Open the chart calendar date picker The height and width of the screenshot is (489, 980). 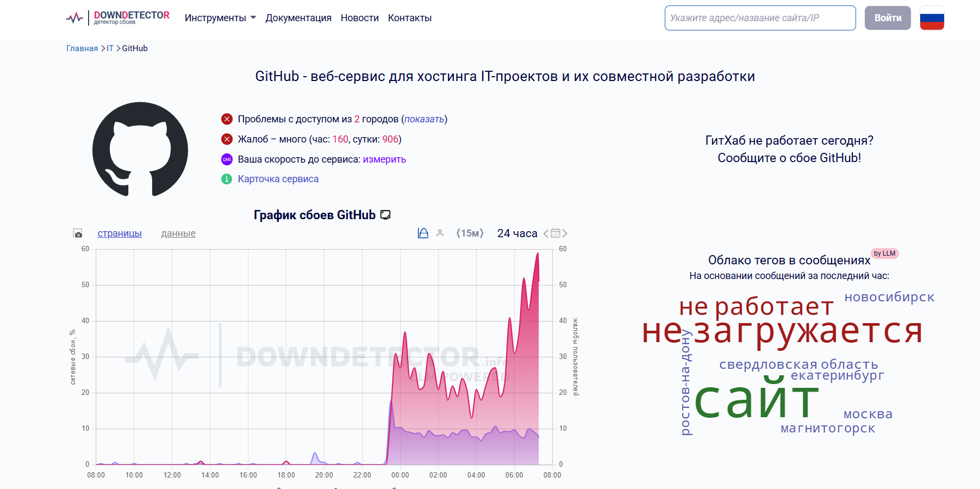[555, 233]
